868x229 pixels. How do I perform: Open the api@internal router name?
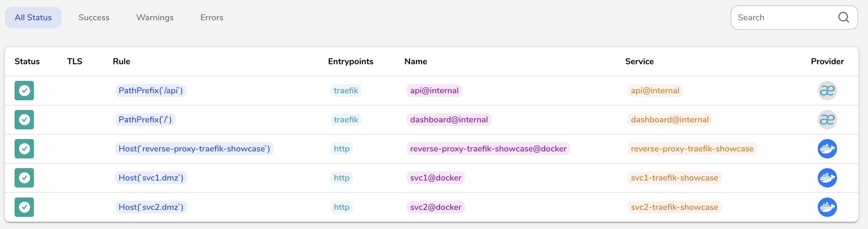click(x=434, y=91)
